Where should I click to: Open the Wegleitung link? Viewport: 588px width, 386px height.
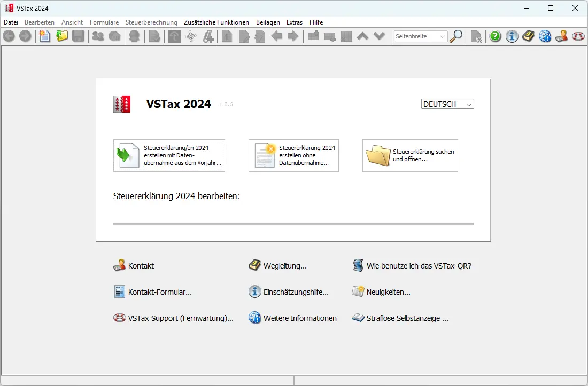coord(284,266)
